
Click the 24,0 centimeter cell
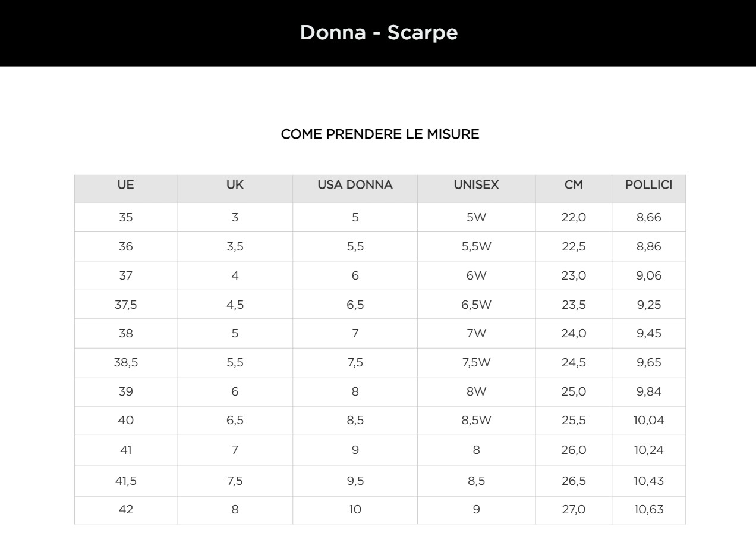(574, 333)
